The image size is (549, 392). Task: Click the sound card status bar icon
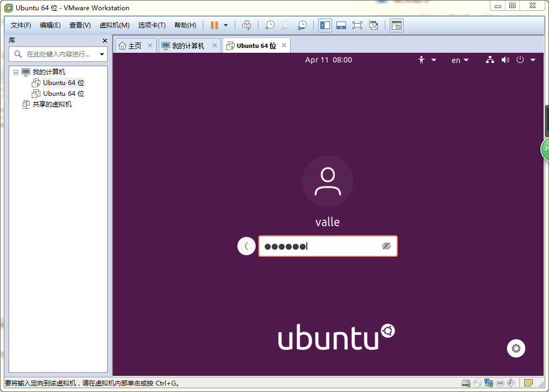point(511,383)
